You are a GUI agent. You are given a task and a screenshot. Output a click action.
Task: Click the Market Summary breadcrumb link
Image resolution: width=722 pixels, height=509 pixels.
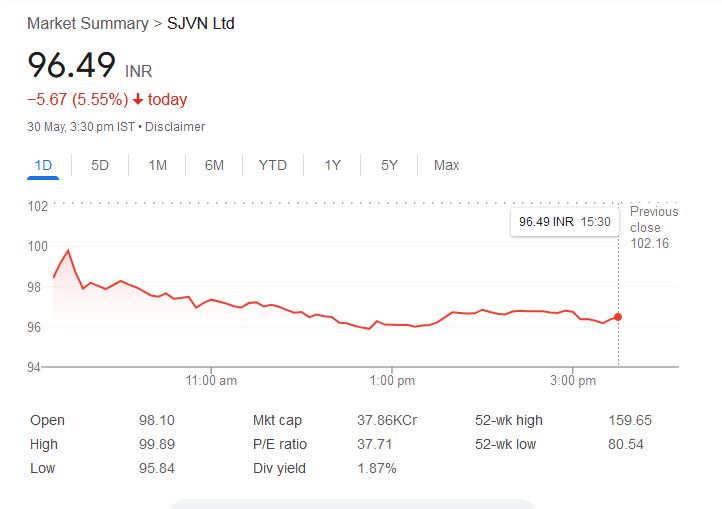pyautogui.click(x=87, y=23)
